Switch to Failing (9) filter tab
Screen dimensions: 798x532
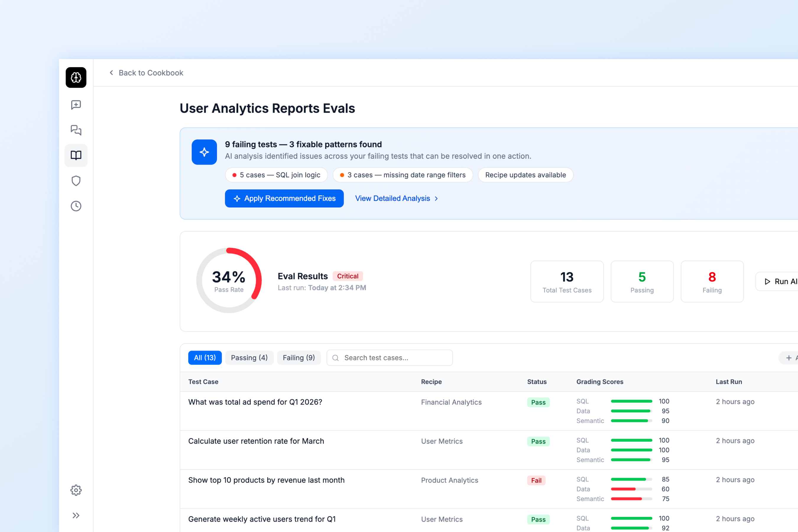299,358
